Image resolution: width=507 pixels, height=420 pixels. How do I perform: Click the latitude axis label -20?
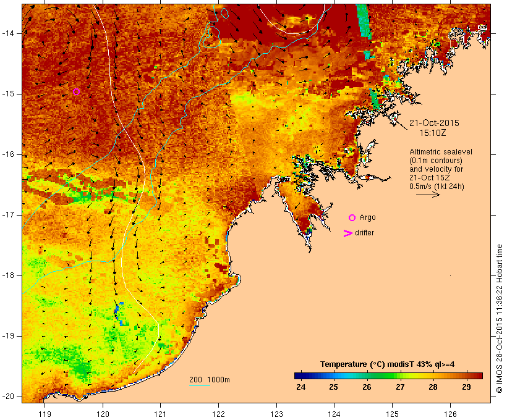tap(8, 397)
